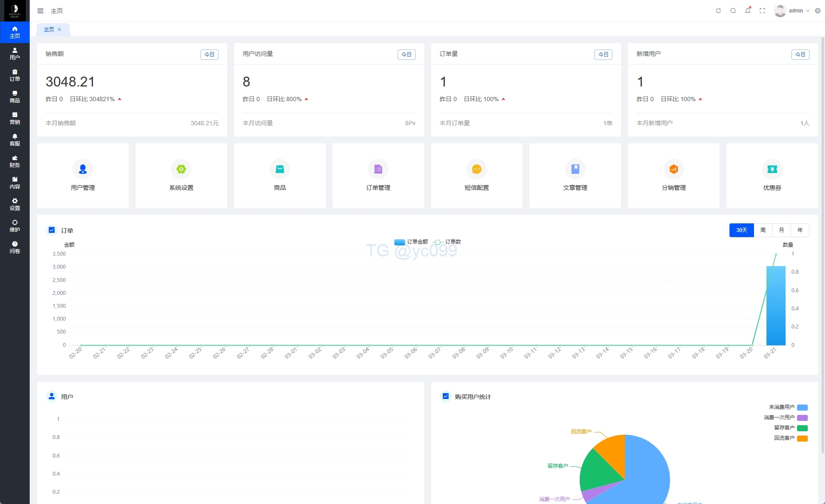Viewport: 825px width, 504px height.
Task: Open the settings gear beside admin
Action: (x=818, y=11)
